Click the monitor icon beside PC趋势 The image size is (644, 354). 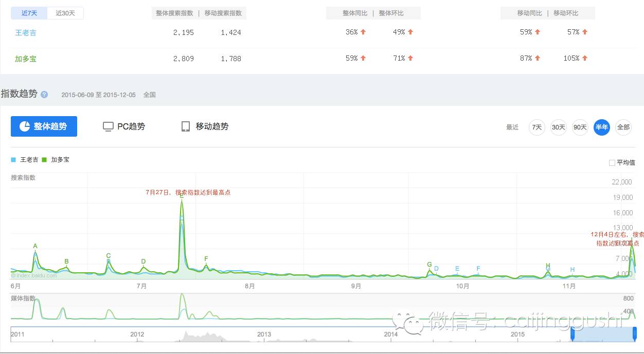coord(108,126)
